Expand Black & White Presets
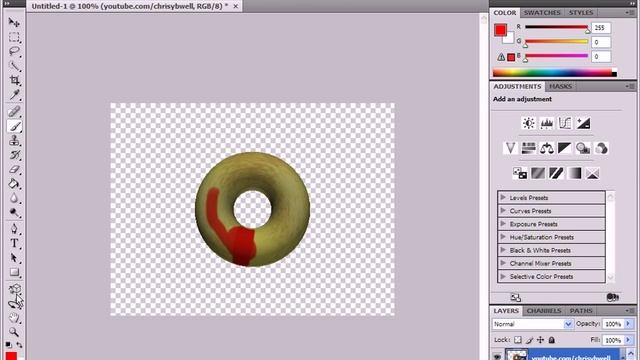The image size is (640, 360). 503,250
